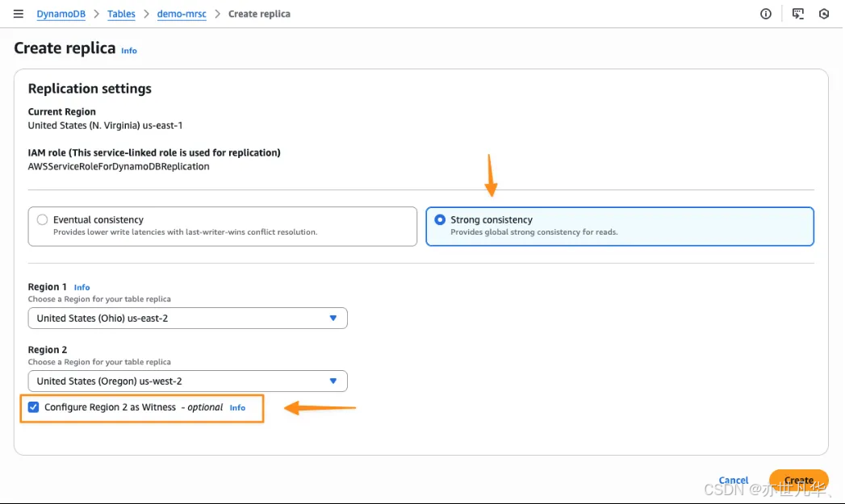Open Info link beside Create replica

pos(129,51)
